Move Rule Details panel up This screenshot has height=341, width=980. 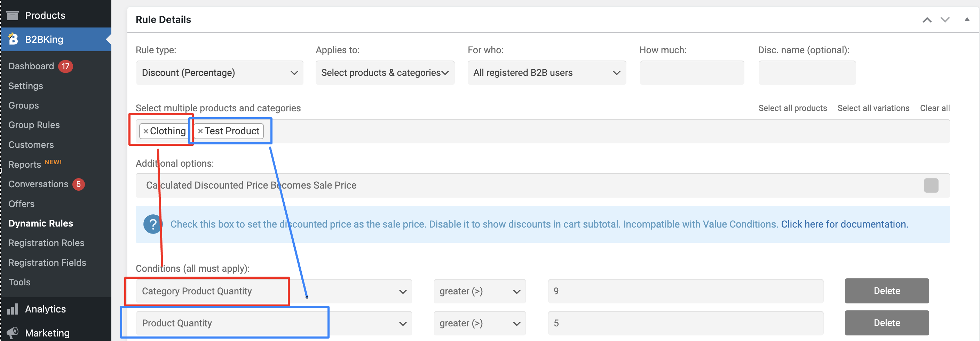pyautogui.click(x=927, y=20)
